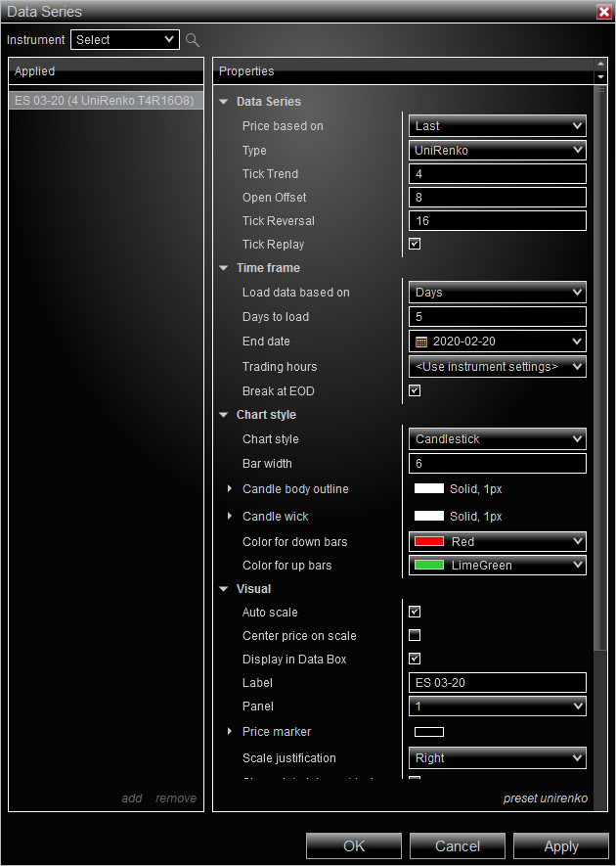Enable Center price on scale

point(415,635)
